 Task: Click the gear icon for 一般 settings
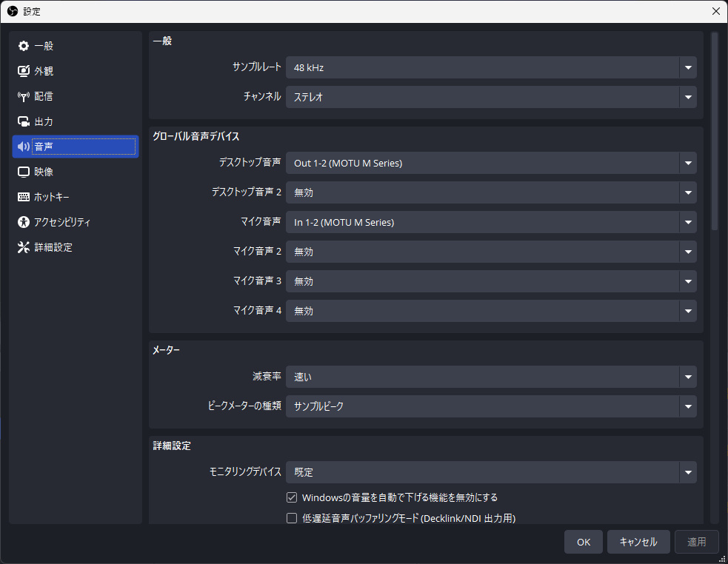(x=24, y=46)
